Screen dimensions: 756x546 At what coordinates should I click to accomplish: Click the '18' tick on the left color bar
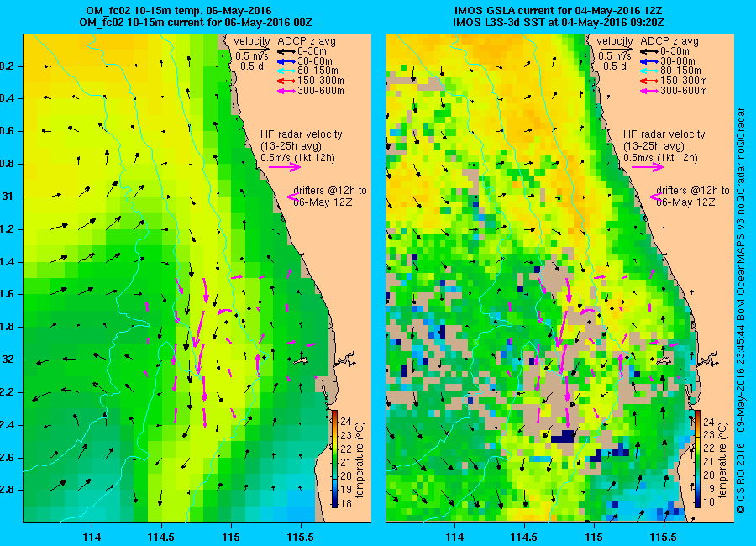tap(346, 502)
